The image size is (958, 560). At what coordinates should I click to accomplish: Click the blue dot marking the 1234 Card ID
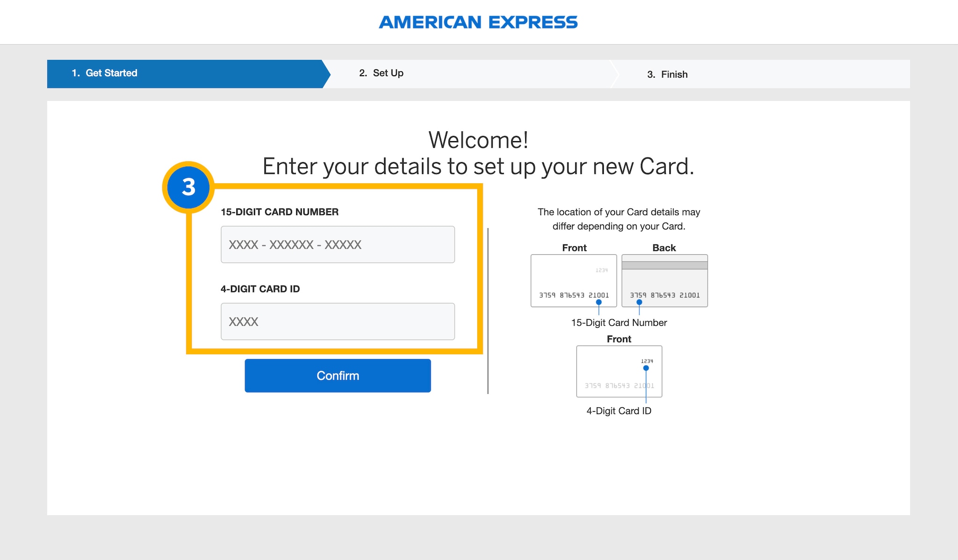point(646,368)
